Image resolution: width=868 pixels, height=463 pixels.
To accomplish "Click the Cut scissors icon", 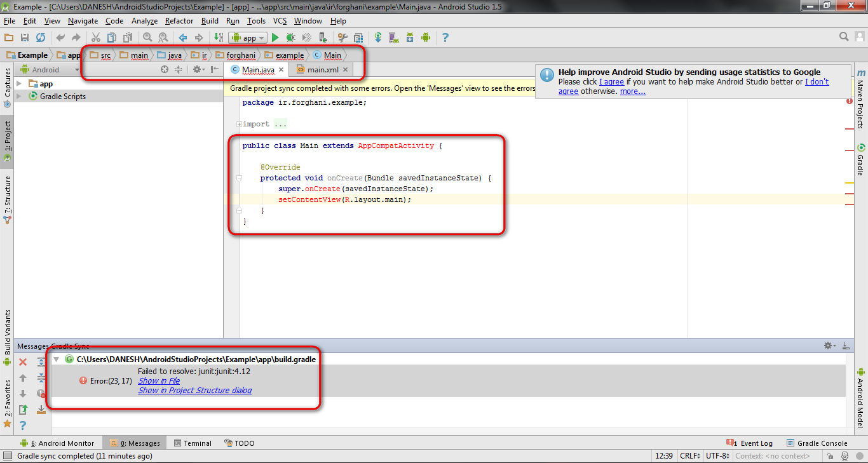I will pyautogui.click(x=96, y=38).
